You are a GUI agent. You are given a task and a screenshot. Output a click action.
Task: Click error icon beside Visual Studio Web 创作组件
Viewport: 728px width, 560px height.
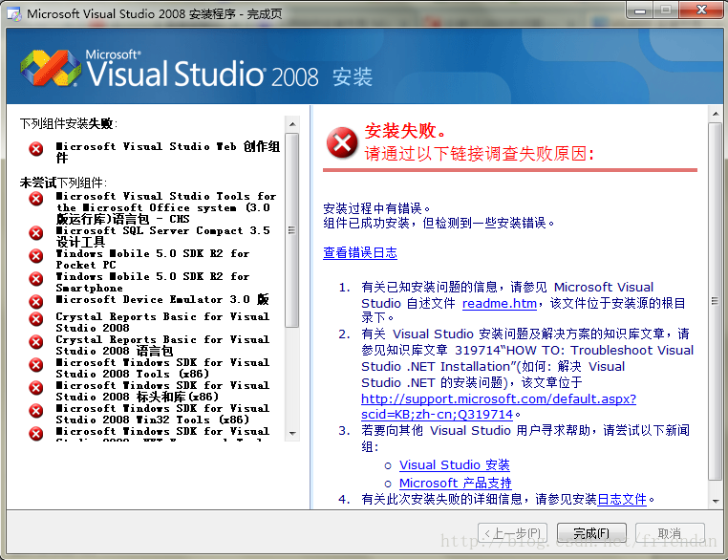[35, 148]
